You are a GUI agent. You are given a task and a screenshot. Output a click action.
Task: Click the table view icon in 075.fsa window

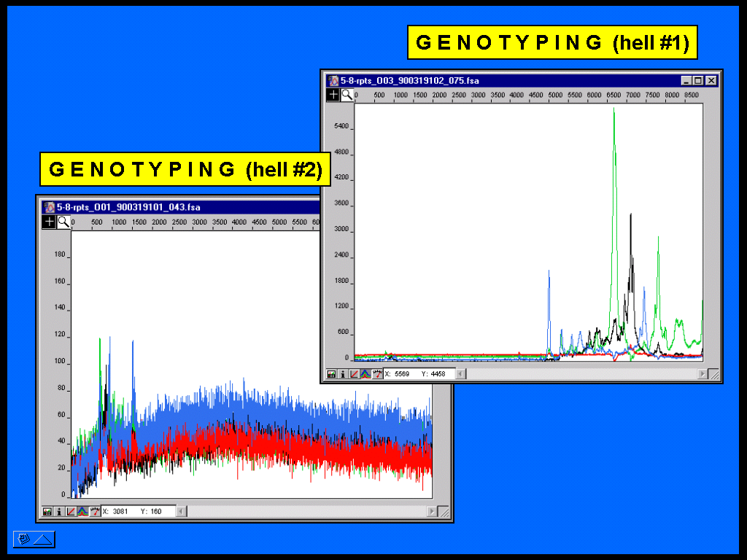[332, 374]
